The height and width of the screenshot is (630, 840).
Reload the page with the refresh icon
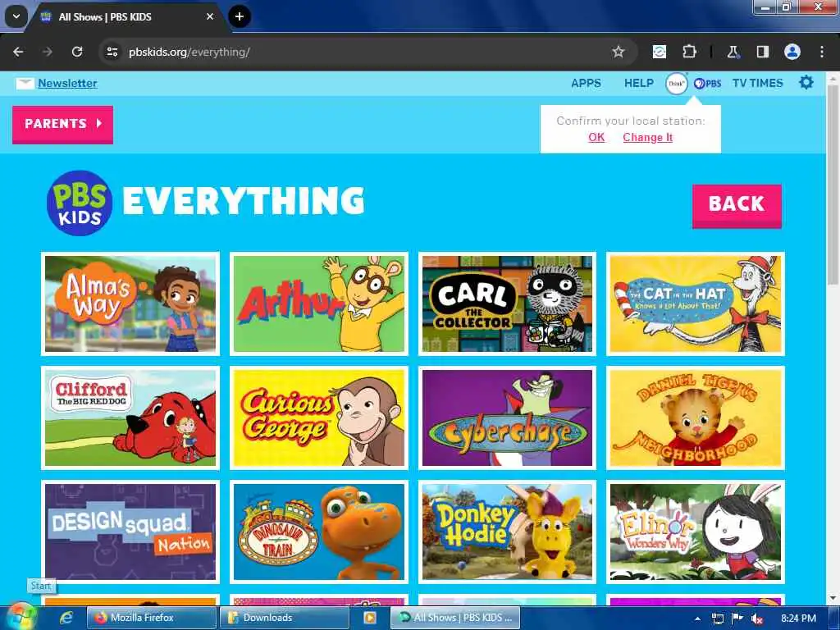[77, 52]
